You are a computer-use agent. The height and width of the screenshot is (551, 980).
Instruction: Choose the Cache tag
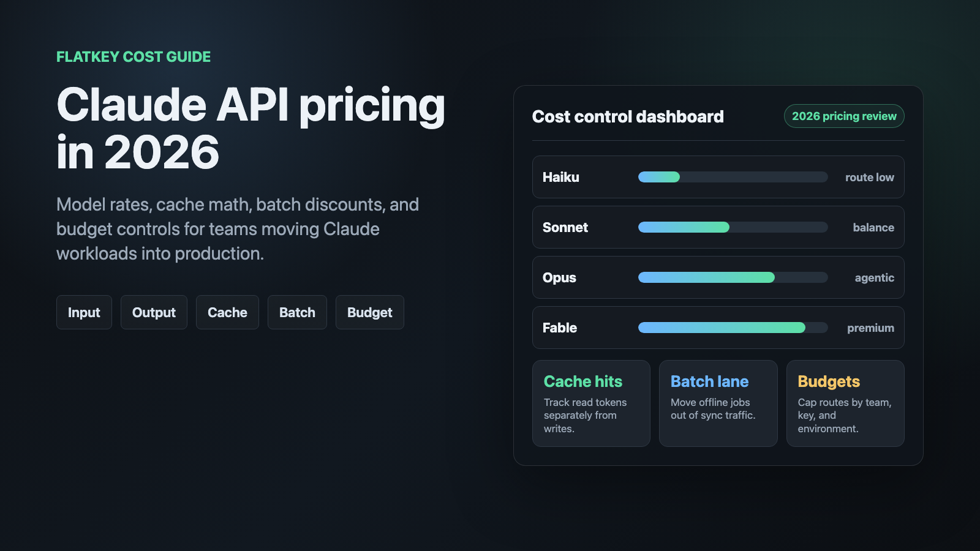(227, 312)
